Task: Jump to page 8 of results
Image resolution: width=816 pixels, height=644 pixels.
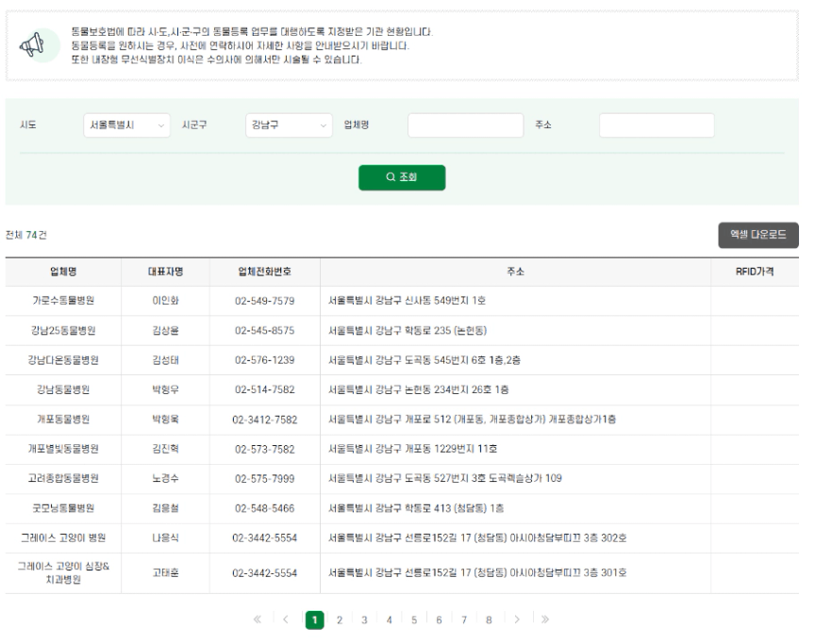Action: click(489, 619)
